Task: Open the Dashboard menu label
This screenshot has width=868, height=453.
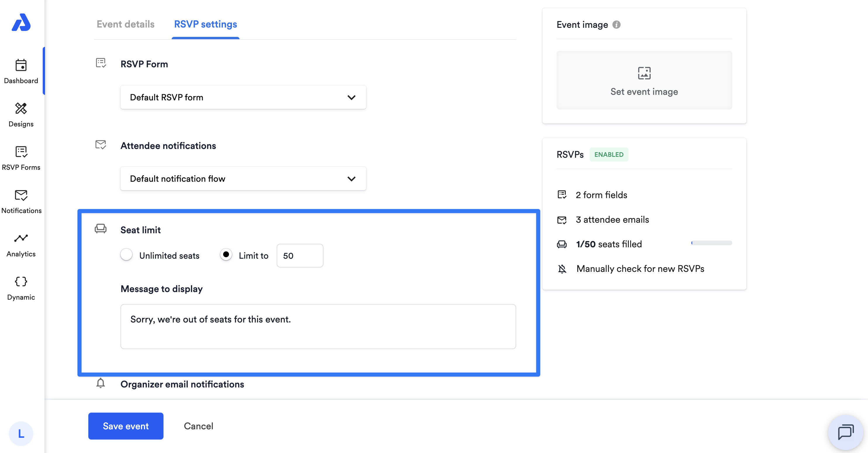Action: click(x=21, y=80)
